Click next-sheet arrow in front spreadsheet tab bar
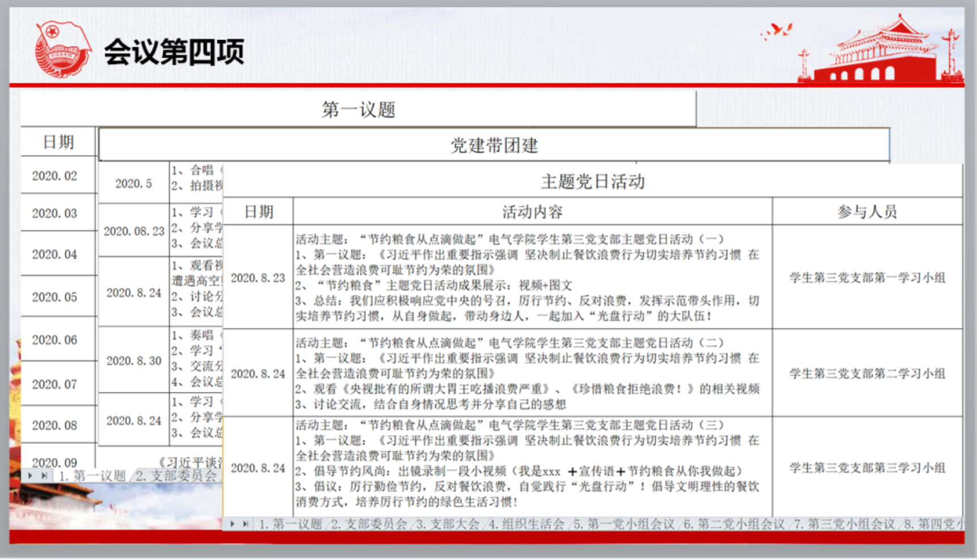977x560 pixels. [x=232, y=524]
